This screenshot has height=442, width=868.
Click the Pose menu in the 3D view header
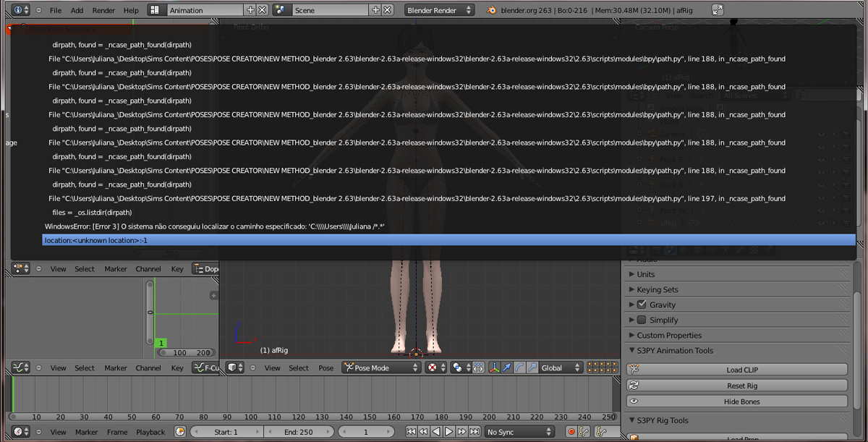coord(325,367)
